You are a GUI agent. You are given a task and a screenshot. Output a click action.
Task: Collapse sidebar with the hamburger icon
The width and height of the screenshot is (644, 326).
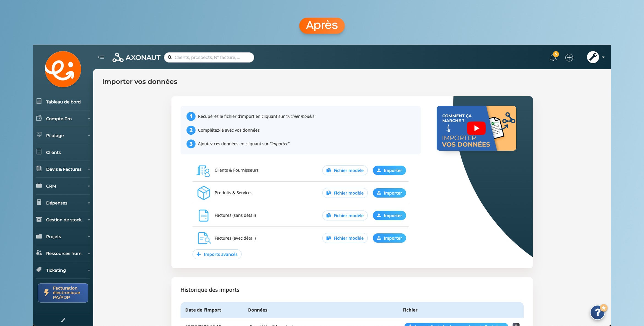coord(101,57)
